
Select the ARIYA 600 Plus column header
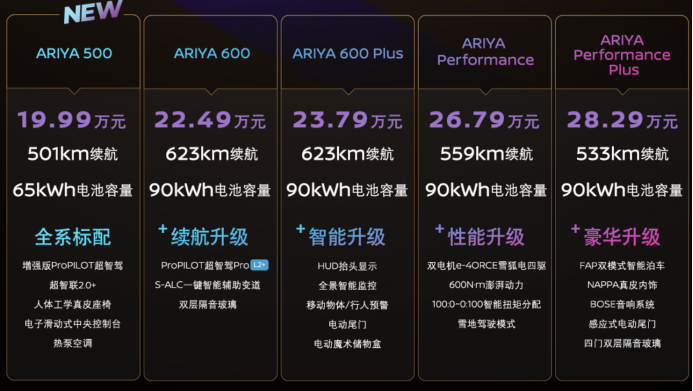point(348,53)
